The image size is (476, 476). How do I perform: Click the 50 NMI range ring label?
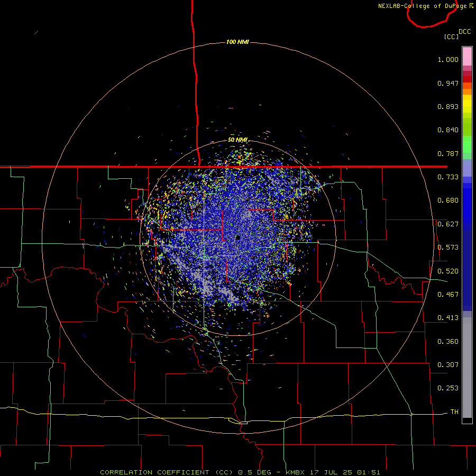click(237, 140)
